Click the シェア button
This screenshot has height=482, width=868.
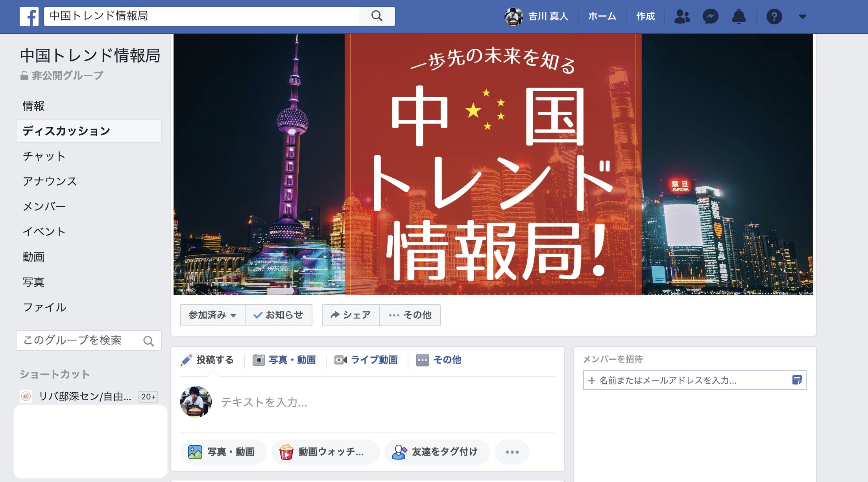point(351,315)
